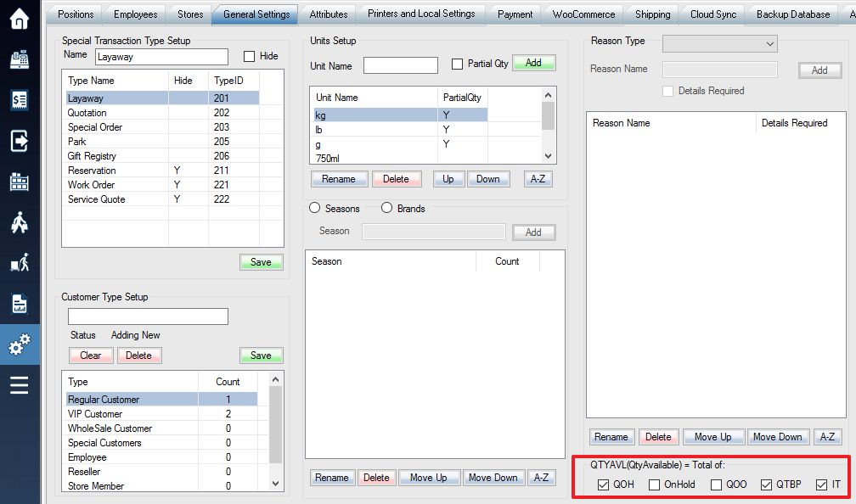The height and width of the screenshot is (504, 856).
Task: Select the WholeSale Customer row
Action: click(x=161, y=428)
